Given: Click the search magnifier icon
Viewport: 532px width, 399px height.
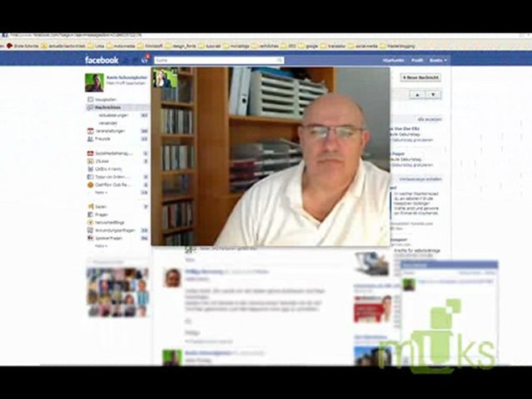Looking at the screenshot, I should coord(280,60).
